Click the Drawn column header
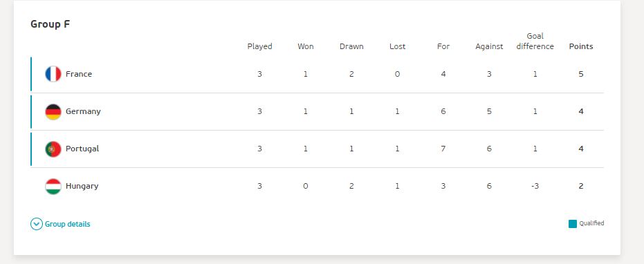 click(x=351, y=46)
